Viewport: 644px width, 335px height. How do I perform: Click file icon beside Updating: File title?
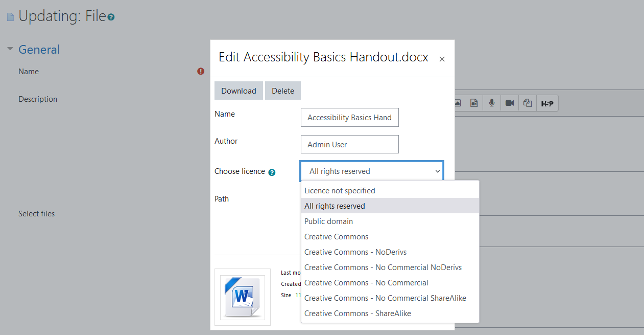click(x=10, y=17)
